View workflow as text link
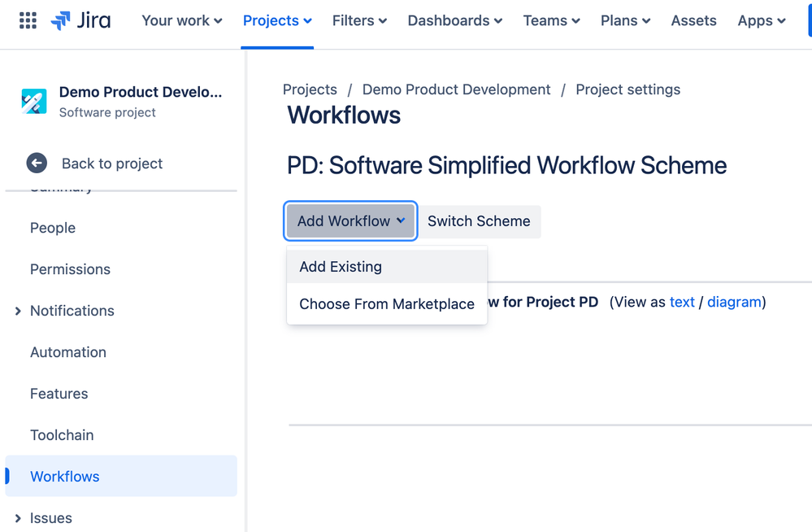Image resolution: width=812 pixels, height=532 pixels. click(682, 302)
